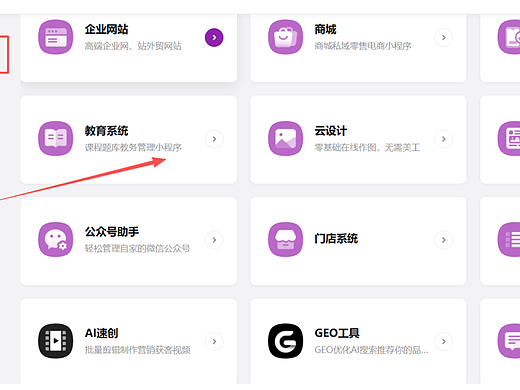Click the AI速创 arrow button

tap(214, 341)
